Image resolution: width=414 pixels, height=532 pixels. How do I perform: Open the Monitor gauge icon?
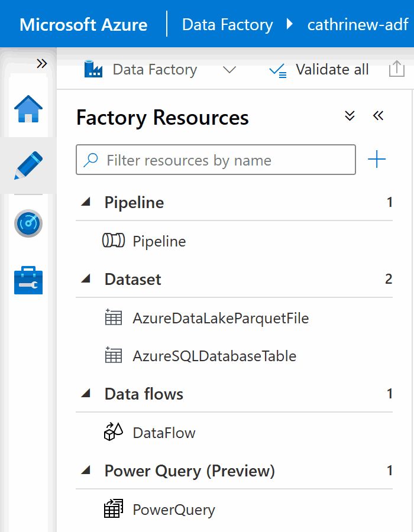coord(28,223)
